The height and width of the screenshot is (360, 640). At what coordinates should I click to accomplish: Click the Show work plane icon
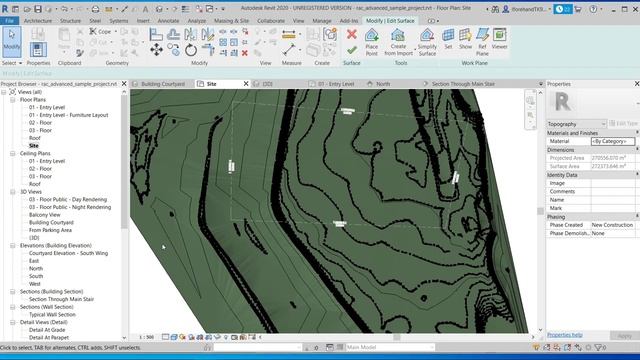pyautogui.click(x=465, y=39)
